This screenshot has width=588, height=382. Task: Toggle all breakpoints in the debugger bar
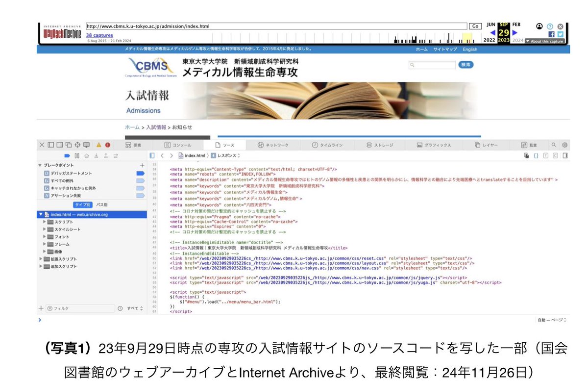tap(68, 155)
